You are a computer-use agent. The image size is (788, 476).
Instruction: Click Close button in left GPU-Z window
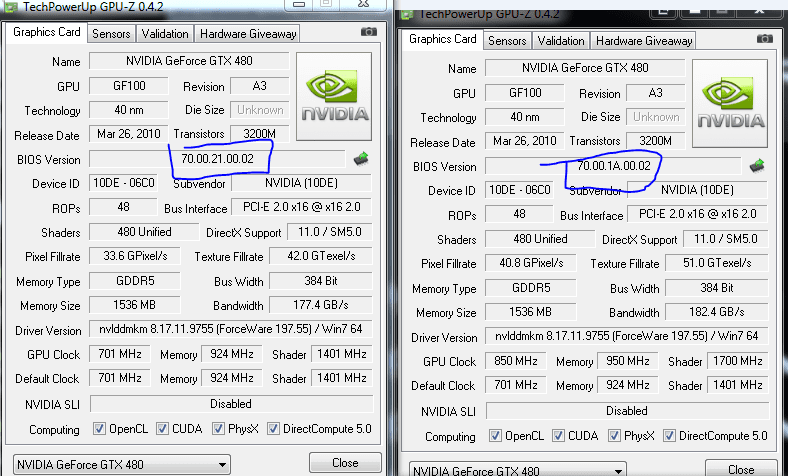tap(345, 463)
